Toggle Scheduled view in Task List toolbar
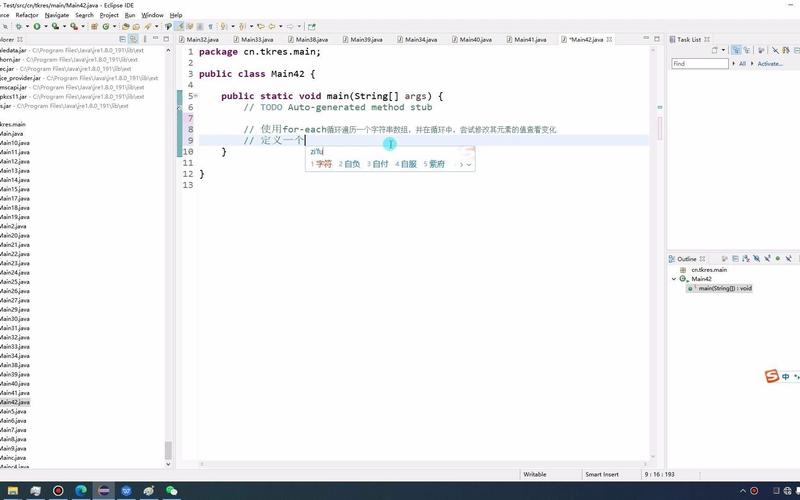This screenshot has width=800, height=500. tap(747, 50)
